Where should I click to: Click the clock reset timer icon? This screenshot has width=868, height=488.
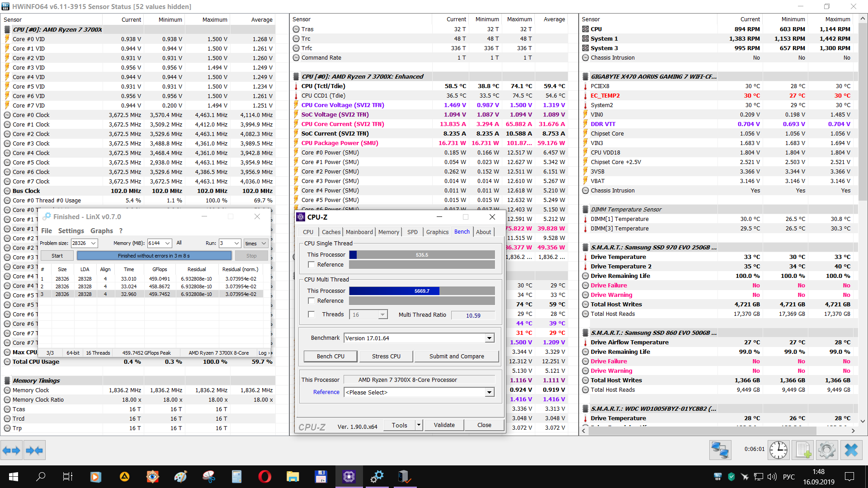[778, 450]
